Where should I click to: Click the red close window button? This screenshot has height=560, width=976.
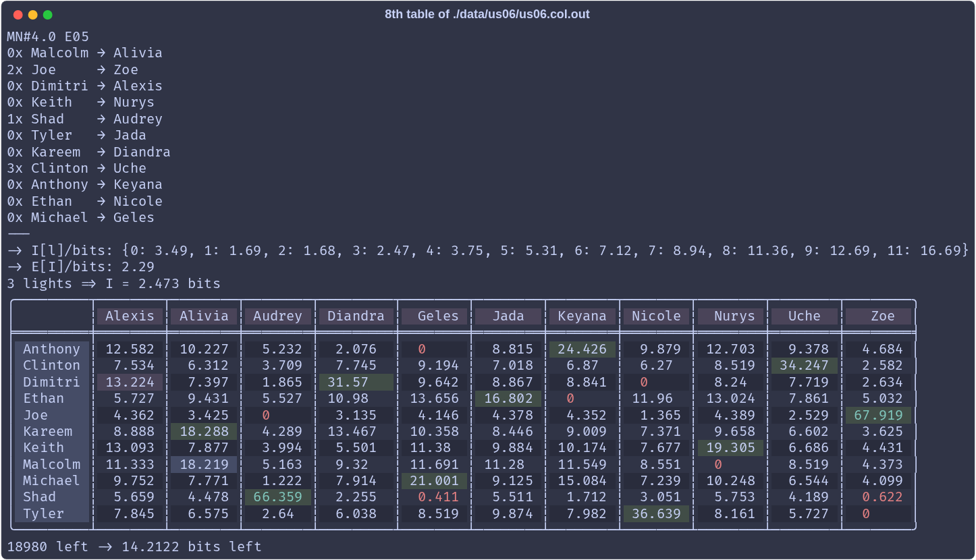18,15
